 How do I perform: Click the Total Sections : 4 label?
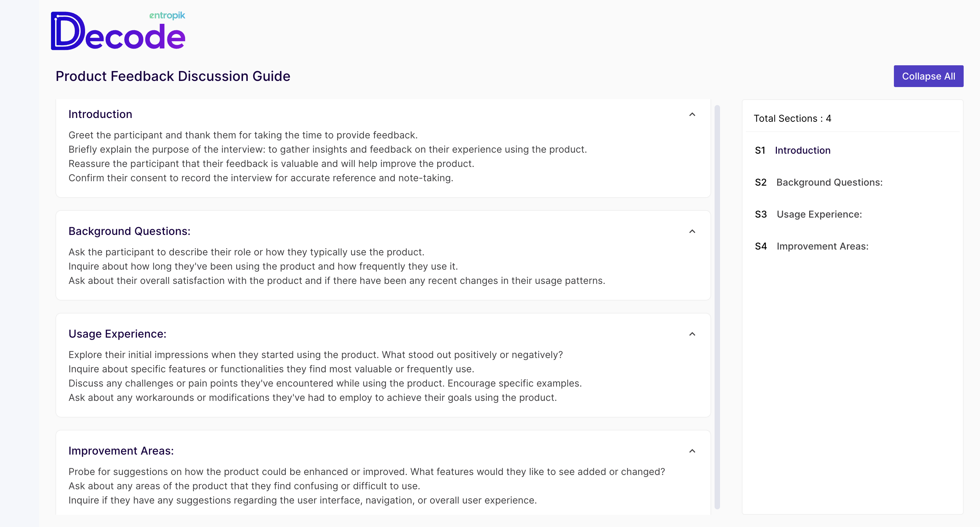click(x=793, y=119)
